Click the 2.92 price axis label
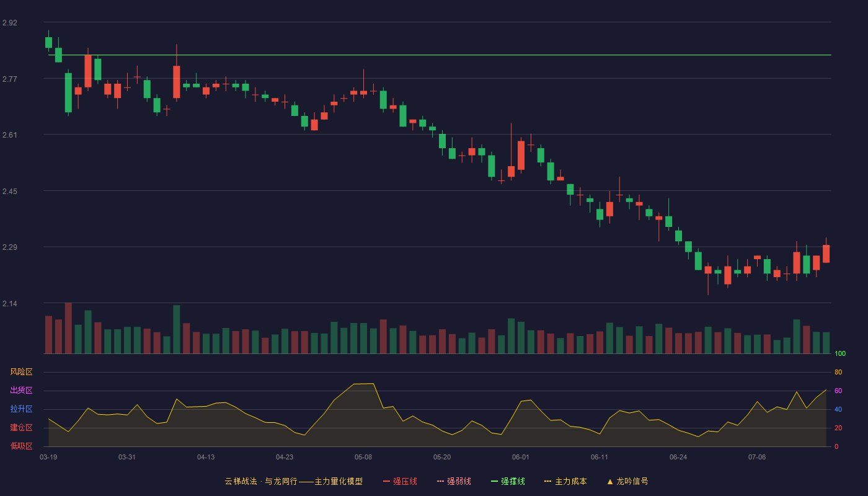The height and width of the screenshot is (496, 868). tap(10, 23)
